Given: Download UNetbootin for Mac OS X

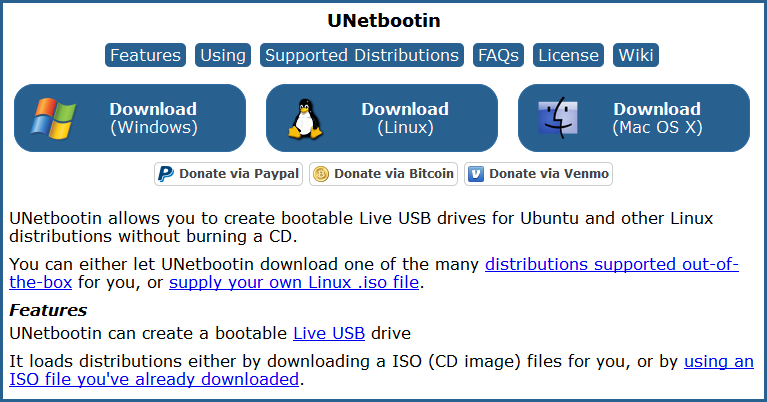Looking at the screenshot, I should [634, 118].
